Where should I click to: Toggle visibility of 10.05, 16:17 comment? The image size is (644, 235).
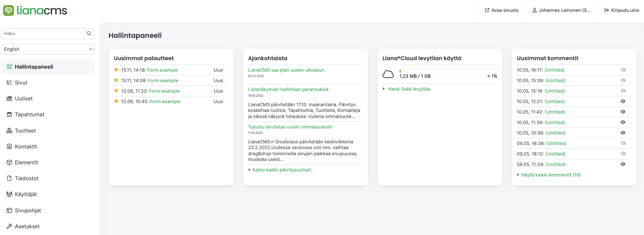[623, 70]
